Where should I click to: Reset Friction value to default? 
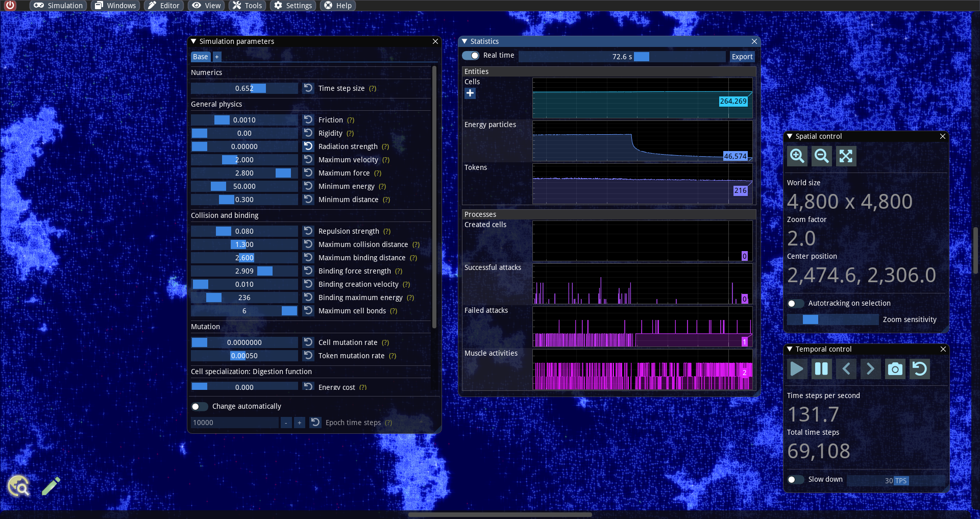pyautogui.click(x=308, y=120)
